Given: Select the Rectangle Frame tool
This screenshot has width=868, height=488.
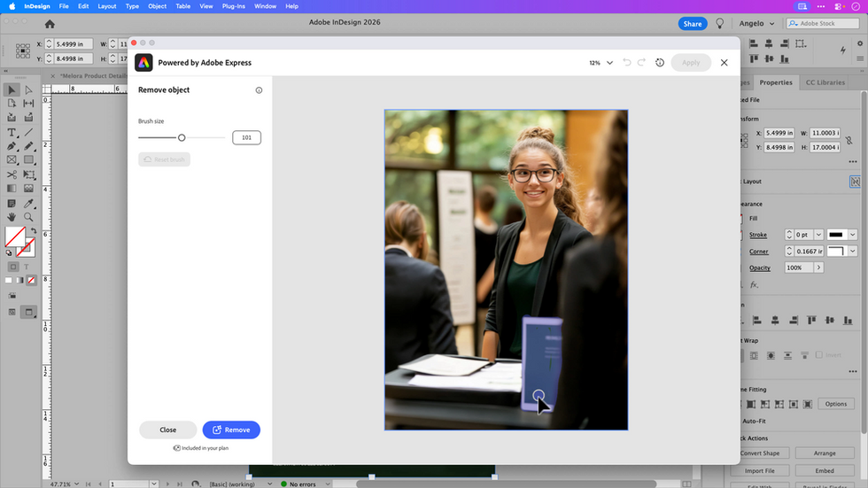Looking at the screenshot, I should coord(12,160).
